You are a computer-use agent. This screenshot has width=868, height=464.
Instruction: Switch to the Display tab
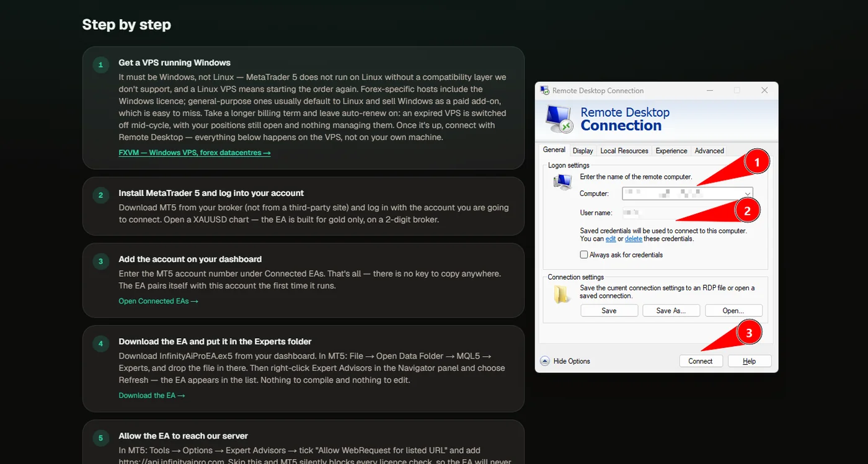point(583,151)
